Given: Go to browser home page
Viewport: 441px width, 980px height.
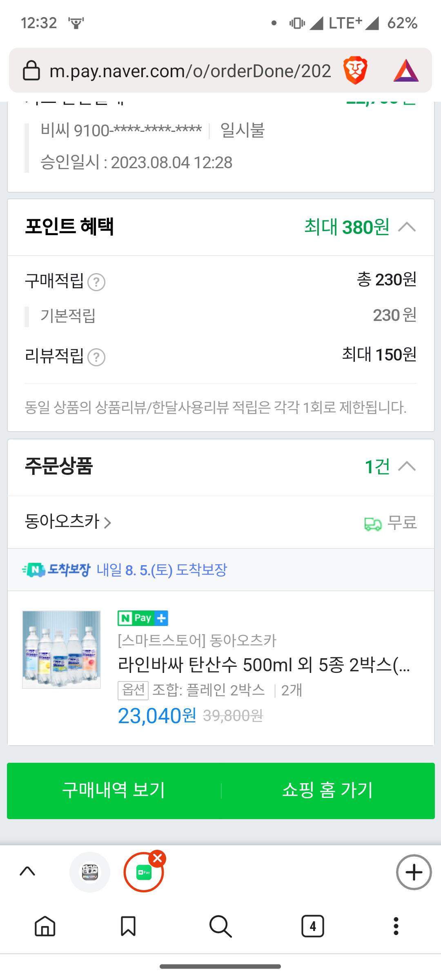Looking at the screenshot, I should pyautogui.click(x=45, y=925).
